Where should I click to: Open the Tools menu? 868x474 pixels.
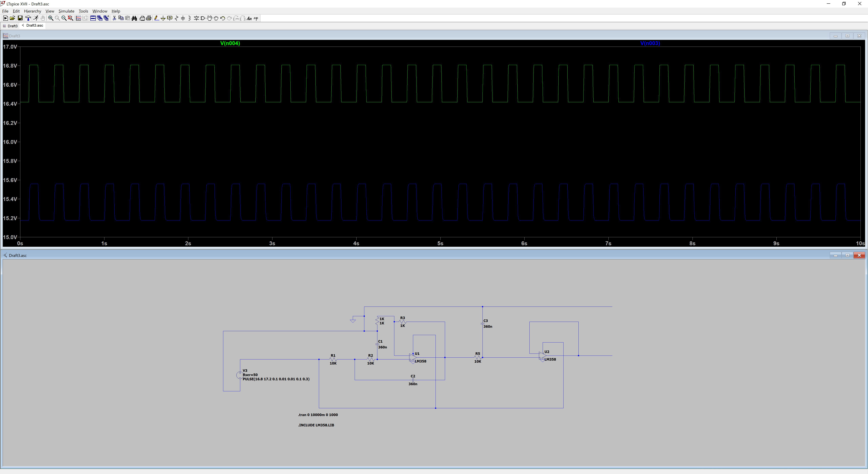pos(83,11)
